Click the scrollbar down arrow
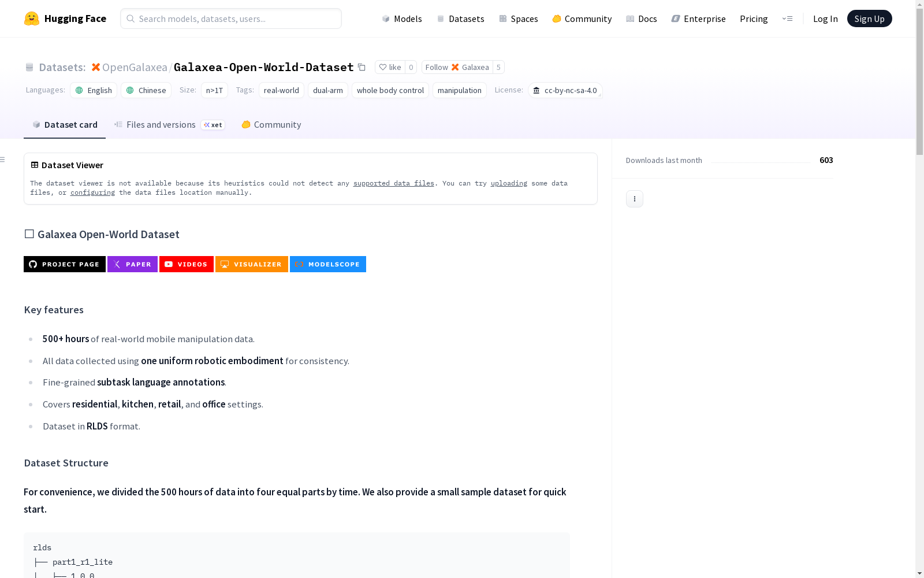 pos(919,573)
